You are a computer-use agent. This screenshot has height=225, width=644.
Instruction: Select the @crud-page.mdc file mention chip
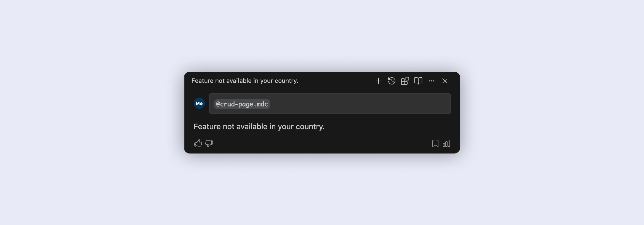click(242, 104)
